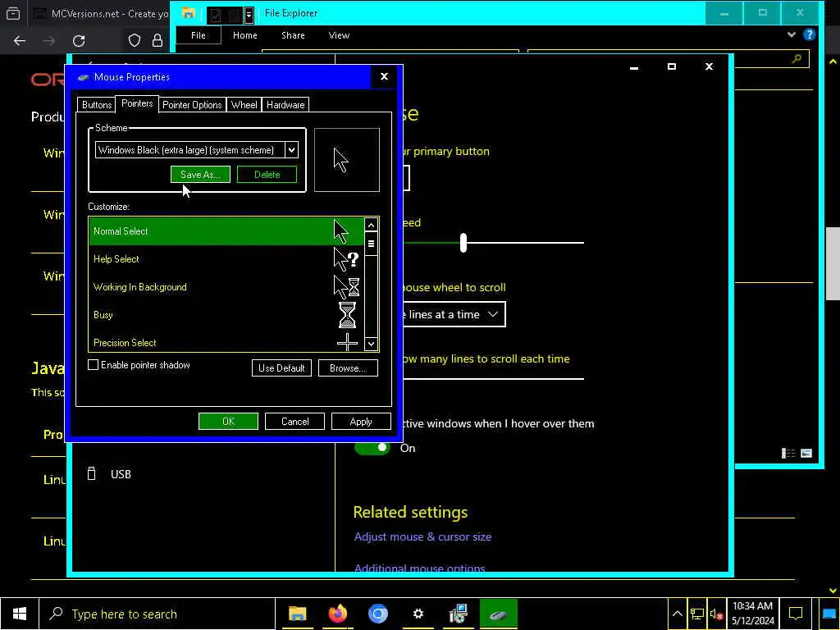Show hidden system tray icons

click(677, 614)
